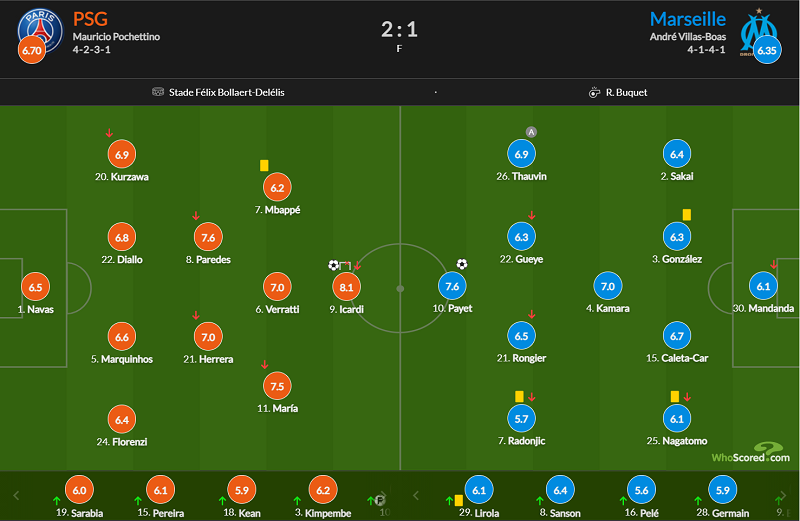
Task: Select substitute Sarabia's 6.0 rating
Action: tap(80, 490)
